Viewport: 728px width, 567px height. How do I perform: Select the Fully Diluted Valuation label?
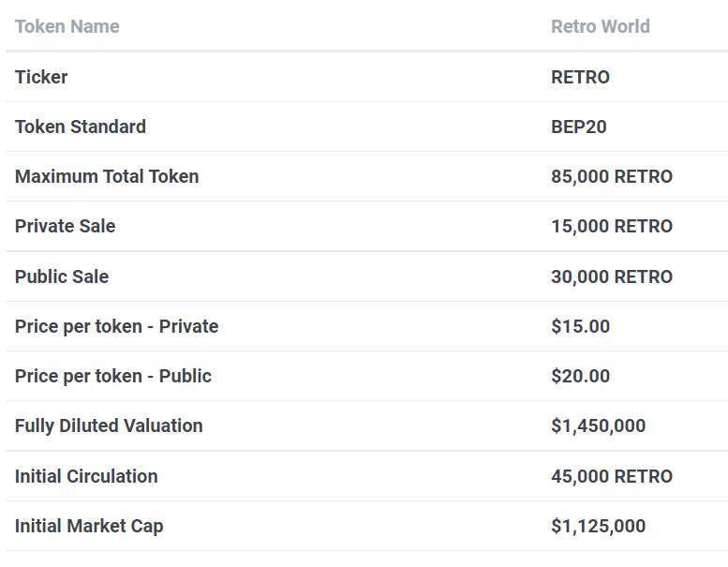pyautogui.click(x=109, y=425)
